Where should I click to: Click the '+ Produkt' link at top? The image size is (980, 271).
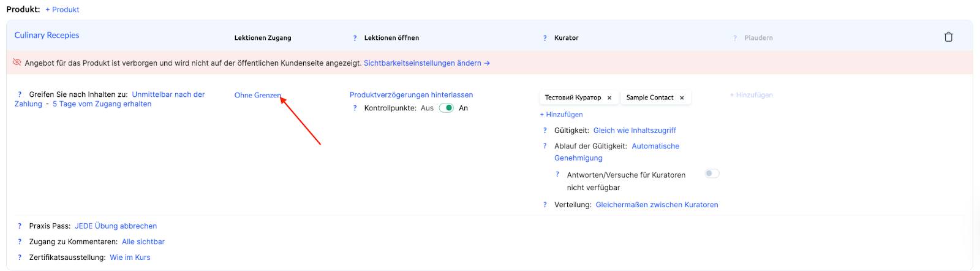point(62,10)
